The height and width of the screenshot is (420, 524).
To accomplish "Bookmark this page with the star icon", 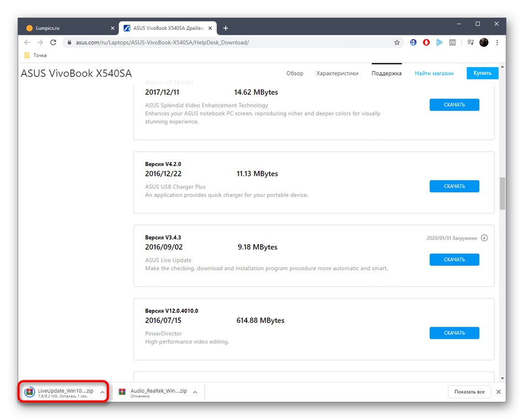I will [x=397, y=42].
